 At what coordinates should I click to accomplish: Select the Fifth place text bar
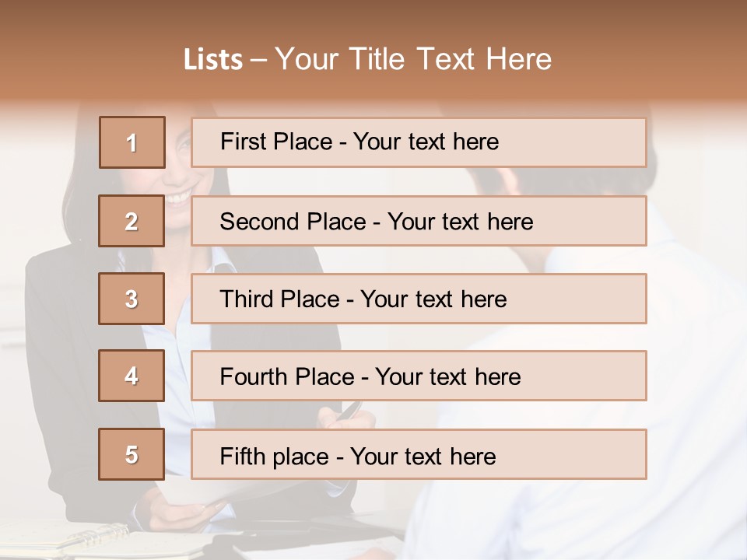[x=419, y=454]
